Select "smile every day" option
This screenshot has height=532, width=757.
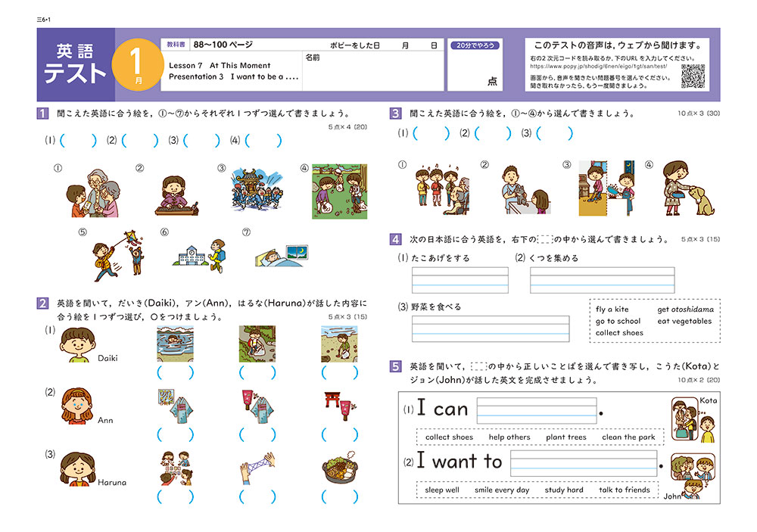502,490
